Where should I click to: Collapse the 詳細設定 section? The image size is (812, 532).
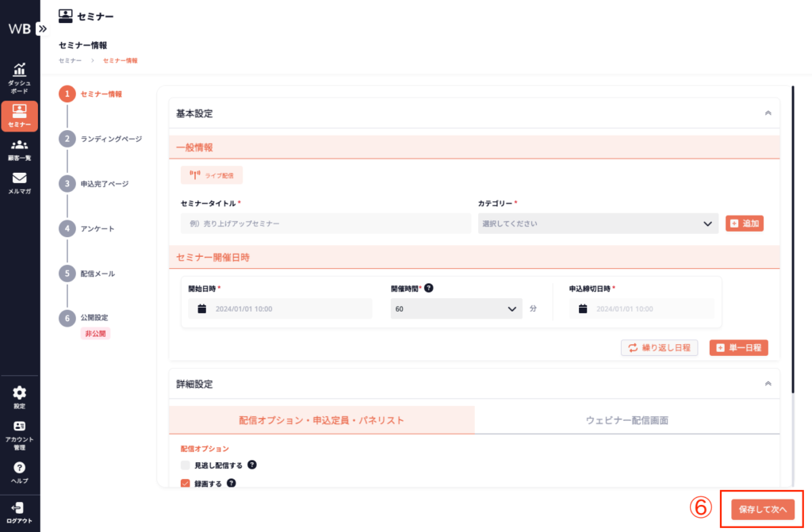[x=767, y=384]
